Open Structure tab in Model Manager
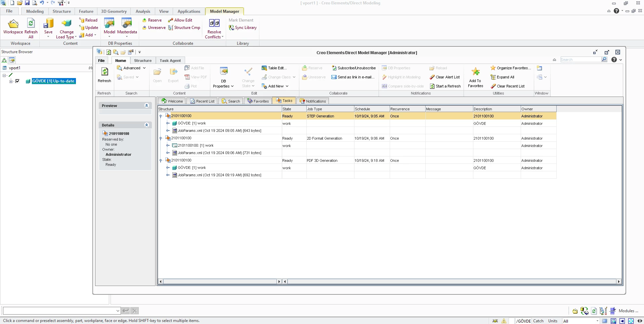This screenshot has height=324, width=644. tap(143, 61)
